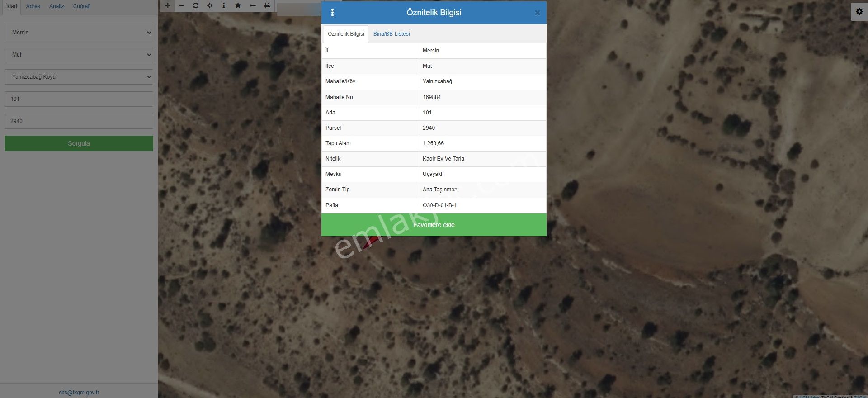Open favorites with the star icon
868x398 pixels.
pos(238,5)
